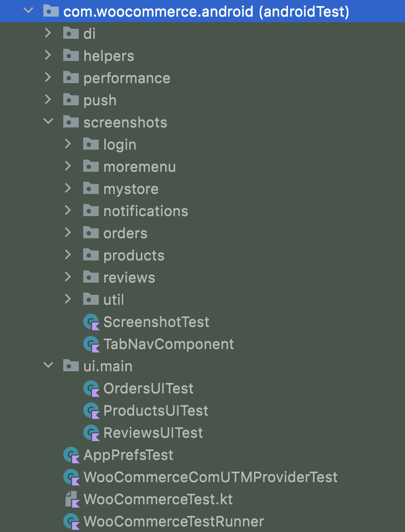Expand the orders folder chevron
This screenshot has width=405, height=532.
pos(68,232)
